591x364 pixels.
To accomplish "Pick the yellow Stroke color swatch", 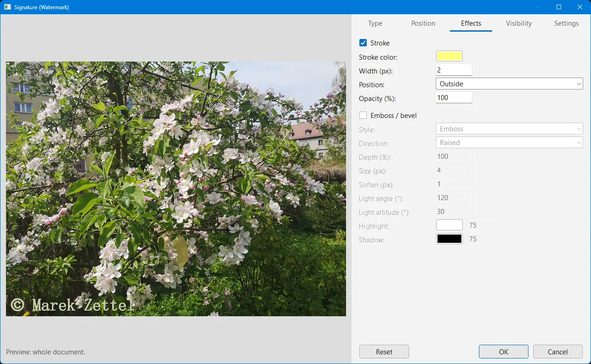I will pos(449,56).
